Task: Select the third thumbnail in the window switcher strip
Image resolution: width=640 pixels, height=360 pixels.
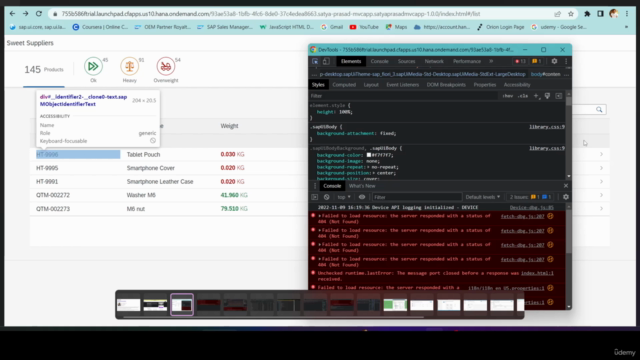Action: (182, 304)
